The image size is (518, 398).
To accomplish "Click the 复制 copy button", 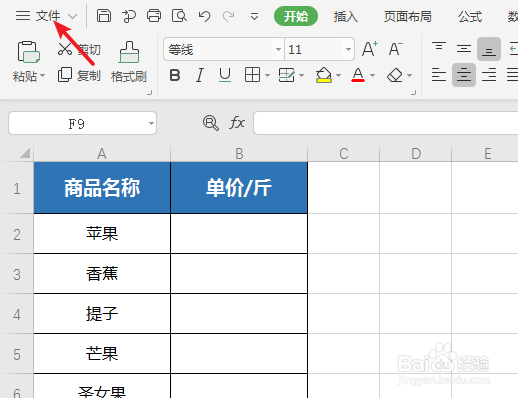I will tap(79, 75).
